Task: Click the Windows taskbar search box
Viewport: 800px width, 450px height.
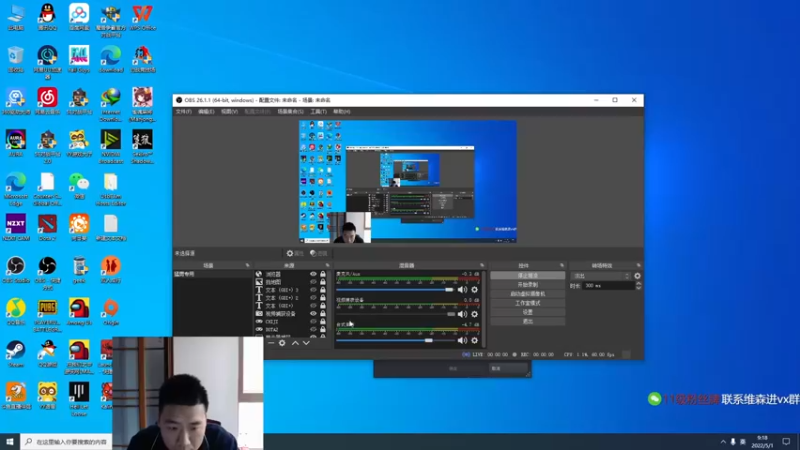Action: [66, 442]
